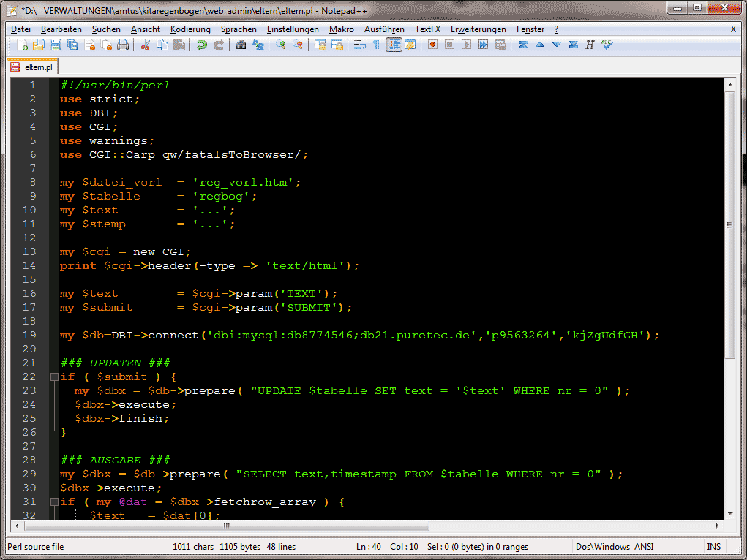
Task: Open the Kodierung menu
Action: coord(190,29)
